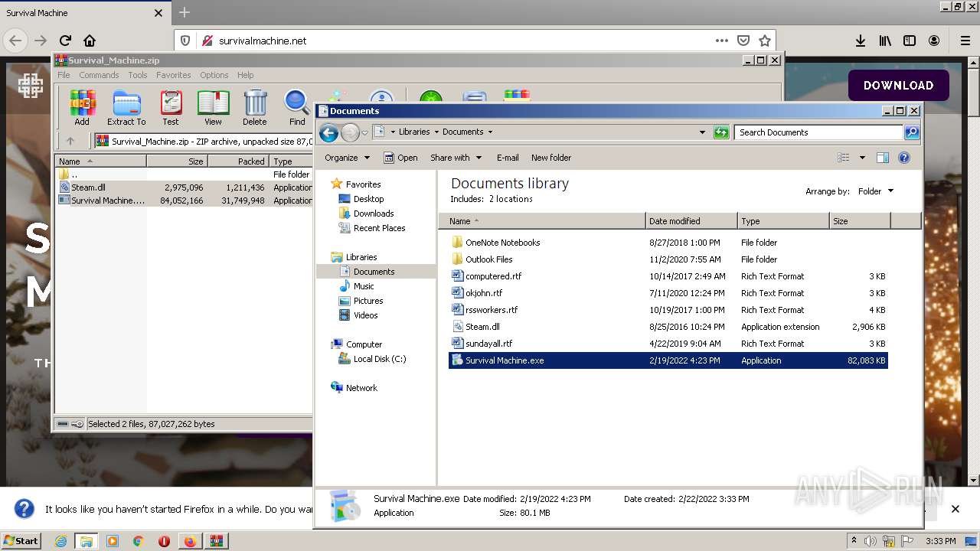Click the Windows Start button
Image resolution: width=980 pixels, height=551 pixels.
21,541
